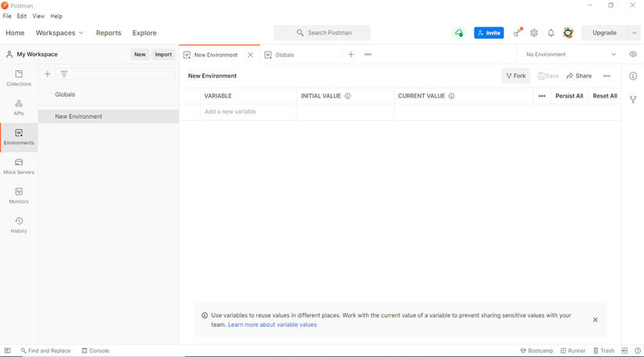This screenshot has height=357, width=644.
Task: Open the info details icon on right
Action: (633, 76)
